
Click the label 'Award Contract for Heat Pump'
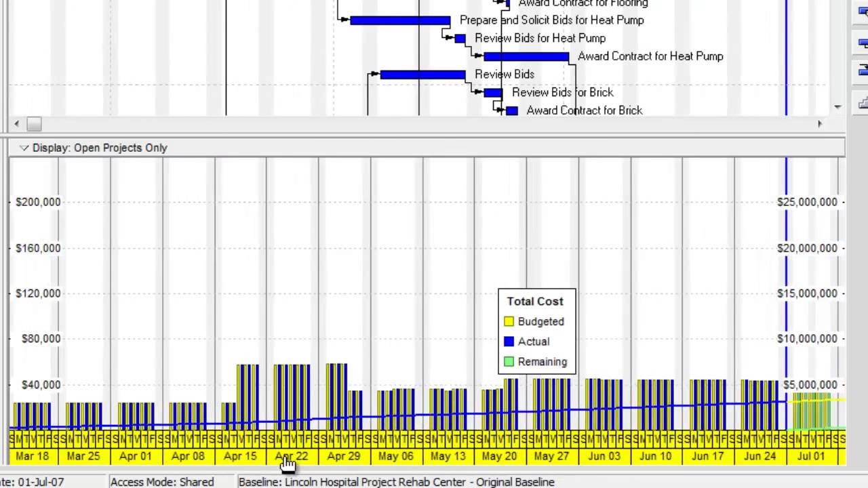click(x=650, y=56)
